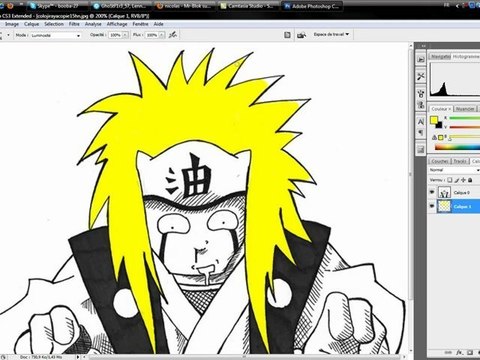Switch to the Nuancier tab
This screenshot has width=480, height=360.
465,109
